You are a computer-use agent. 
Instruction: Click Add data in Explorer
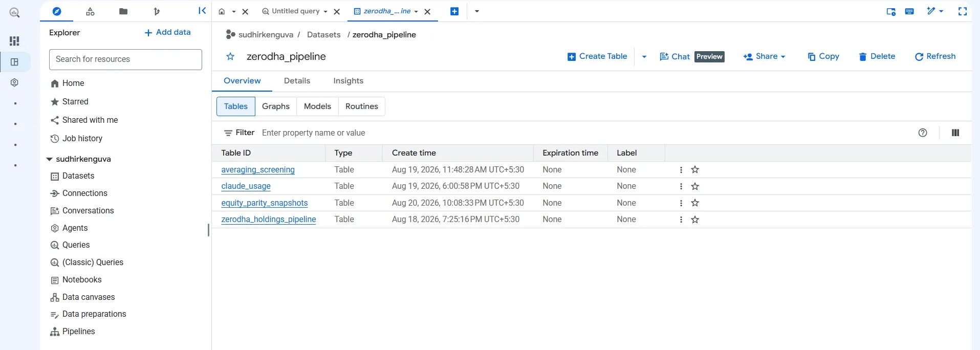pyautogui.click(x=167, y=32)
